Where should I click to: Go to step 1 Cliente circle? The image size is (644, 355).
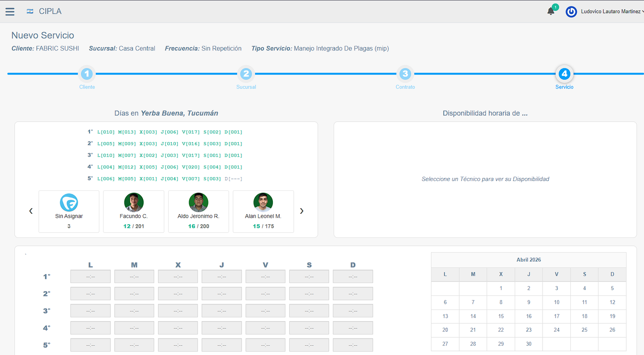click(x=87, y=74)
